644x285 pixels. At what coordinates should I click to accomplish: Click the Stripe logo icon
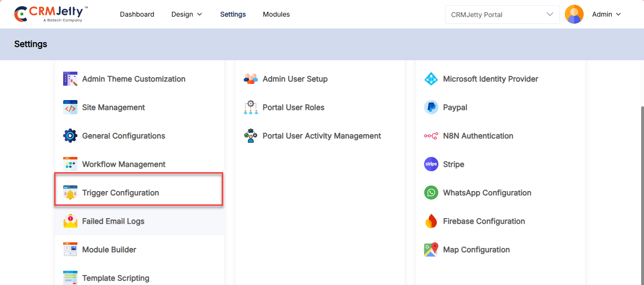(x=431, y=165)
